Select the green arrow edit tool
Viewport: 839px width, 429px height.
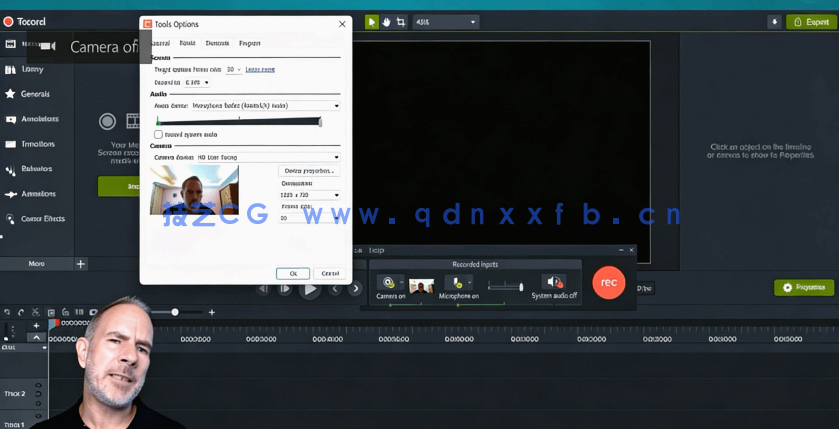tap(371, 22)
